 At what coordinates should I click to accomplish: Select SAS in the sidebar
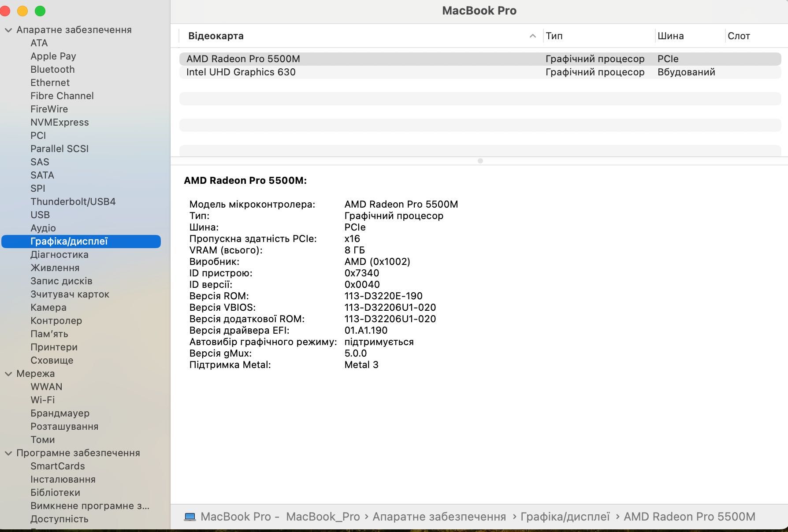click(40, 162)
